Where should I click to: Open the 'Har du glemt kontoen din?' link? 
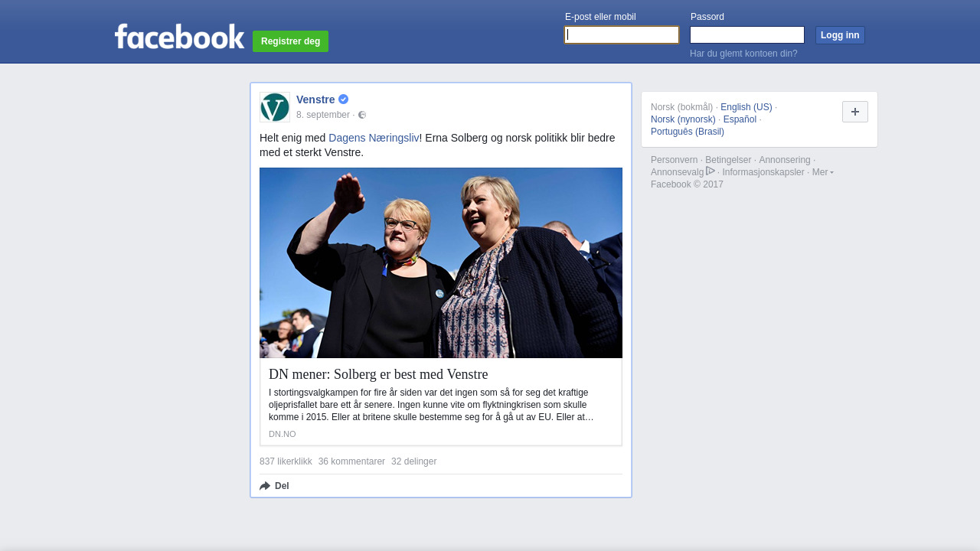pyautogui.click(x=743, y=54)
